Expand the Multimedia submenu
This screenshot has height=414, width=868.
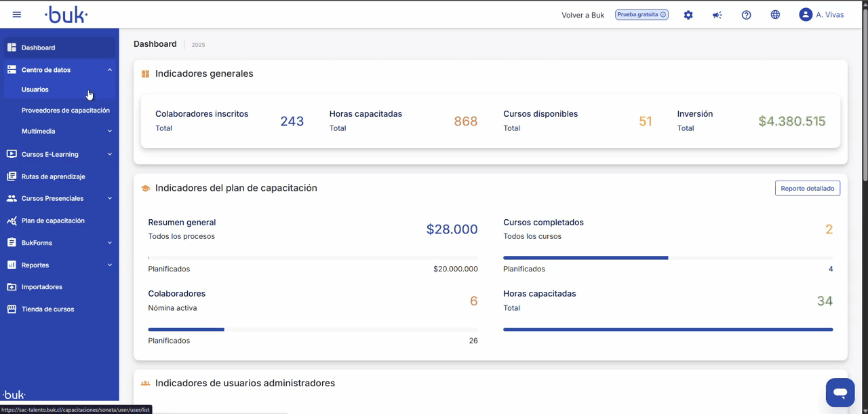coord(109,132)
